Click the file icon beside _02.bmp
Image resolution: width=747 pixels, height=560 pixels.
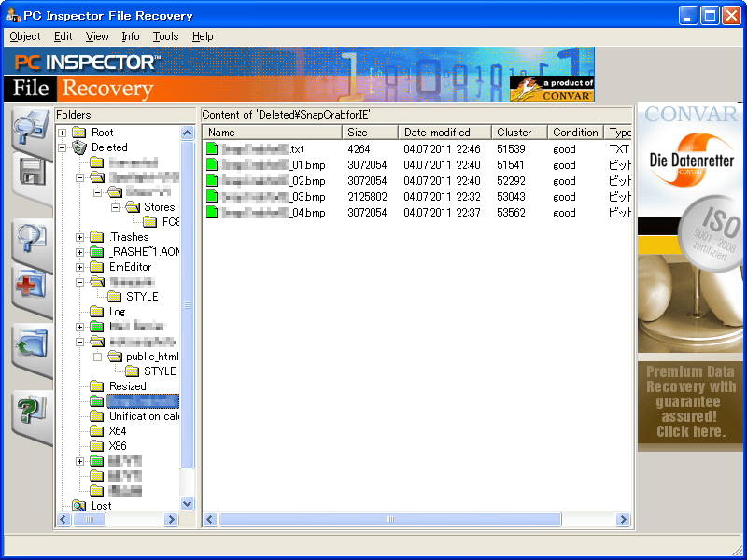(212, 181)
